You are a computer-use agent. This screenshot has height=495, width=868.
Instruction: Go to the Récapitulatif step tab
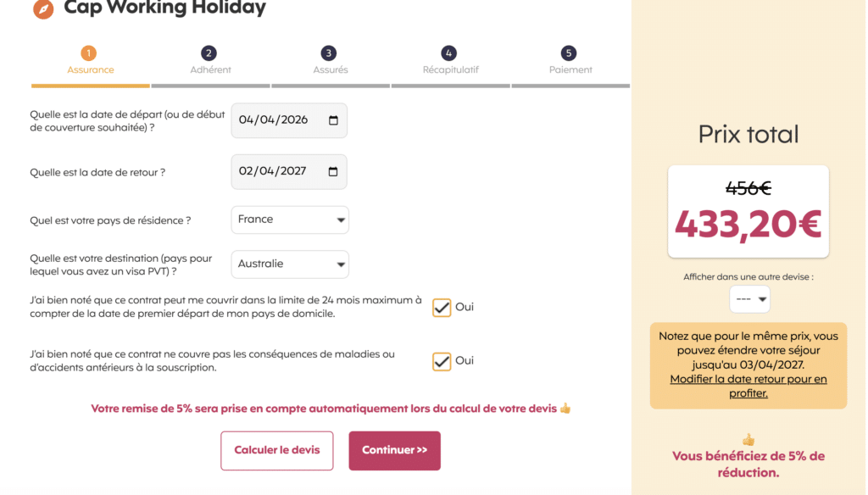click(x=450, y=70)
